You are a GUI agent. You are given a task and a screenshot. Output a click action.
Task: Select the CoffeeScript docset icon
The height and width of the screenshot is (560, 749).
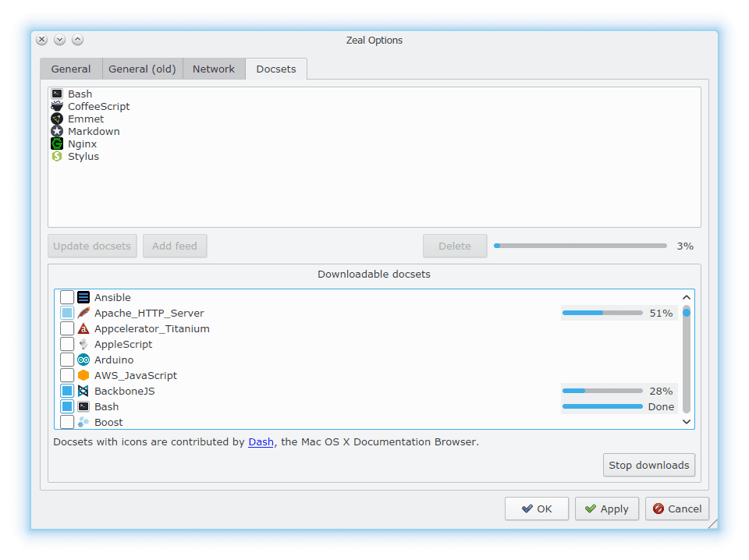[56, 106]
